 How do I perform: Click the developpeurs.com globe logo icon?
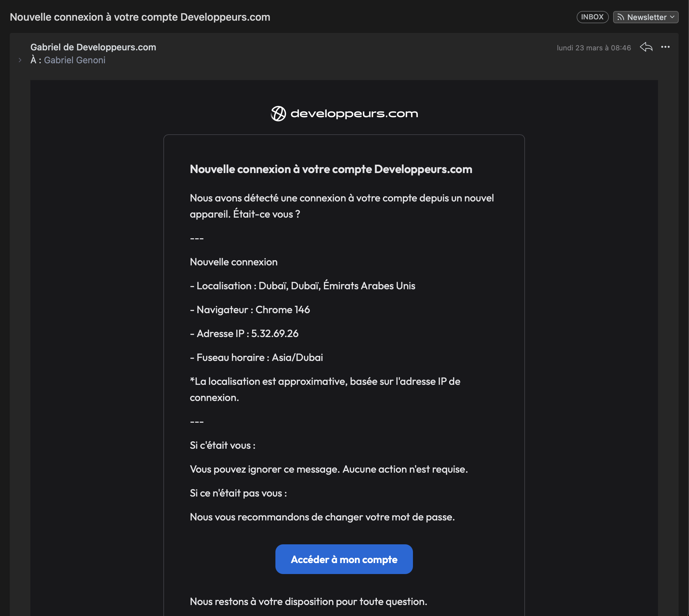point(278,113)
